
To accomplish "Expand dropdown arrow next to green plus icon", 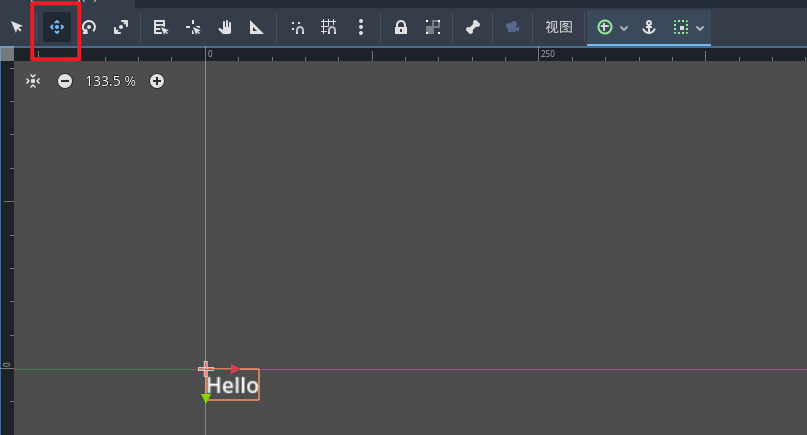I will point(624,28).
